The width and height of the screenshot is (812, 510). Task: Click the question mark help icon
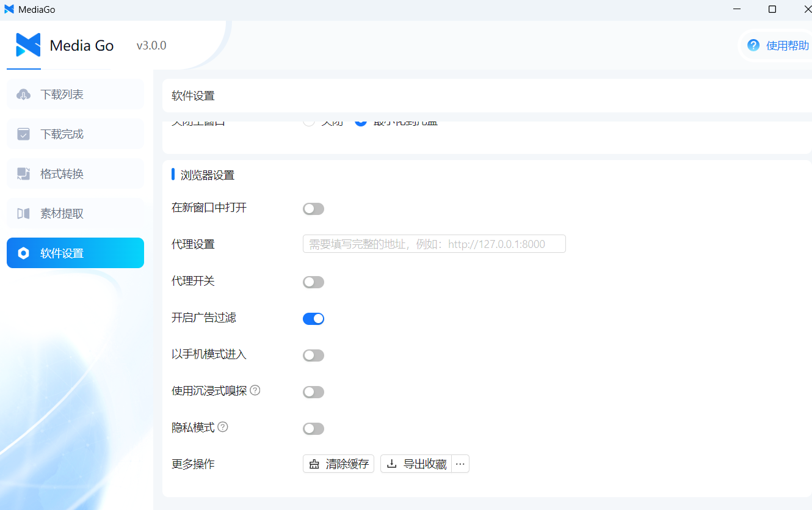(753, 45)
